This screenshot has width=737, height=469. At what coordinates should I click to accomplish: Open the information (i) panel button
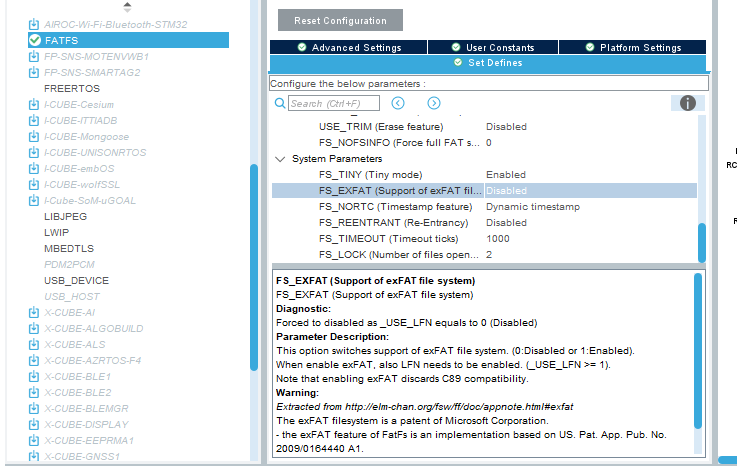coord(688,103)
